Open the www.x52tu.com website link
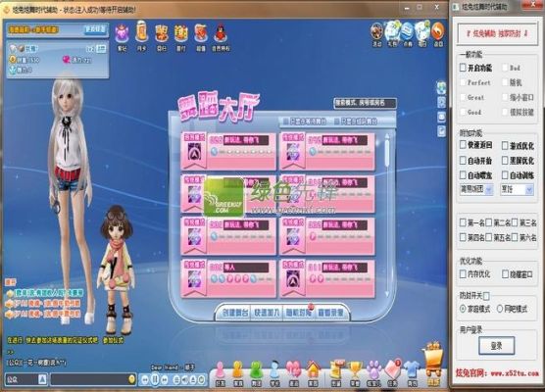This screenshot has height=392, width=545. pyautogui.click(x=515, y=373)
